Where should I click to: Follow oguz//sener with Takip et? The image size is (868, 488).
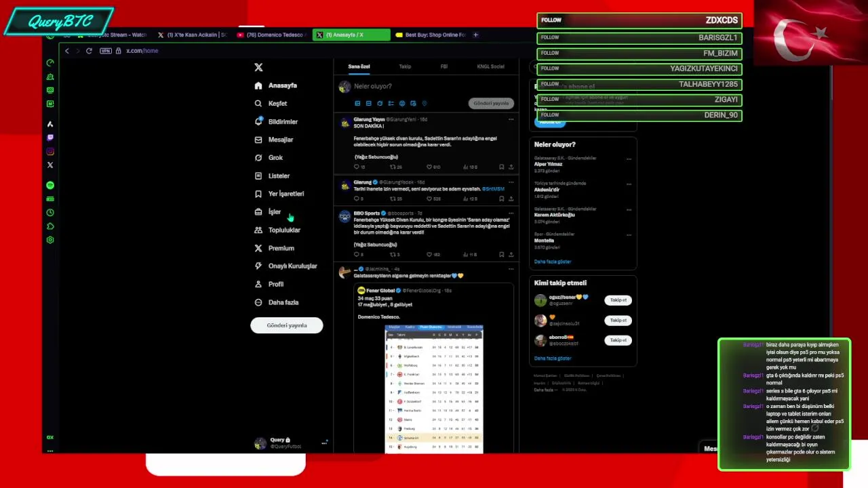tap(618, 300)
